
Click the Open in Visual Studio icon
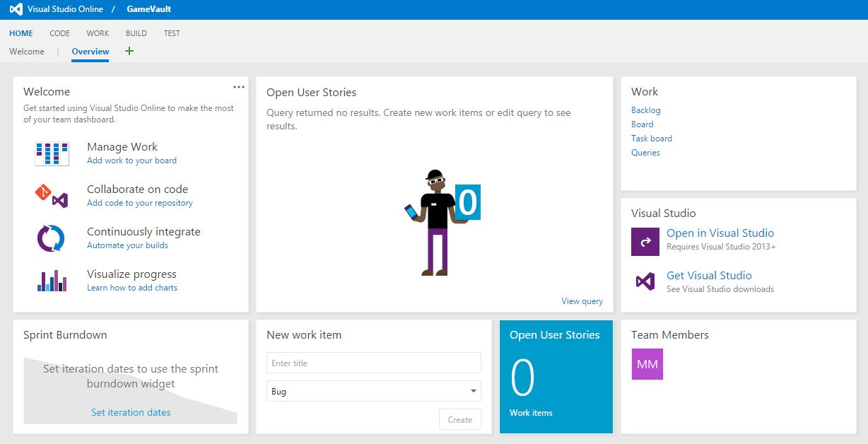tap(645, 241)
